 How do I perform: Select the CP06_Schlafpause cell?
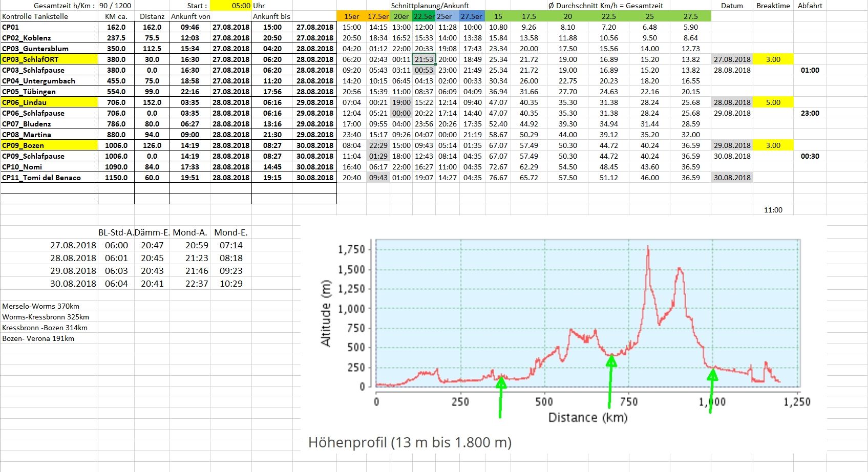click(49, 113)
